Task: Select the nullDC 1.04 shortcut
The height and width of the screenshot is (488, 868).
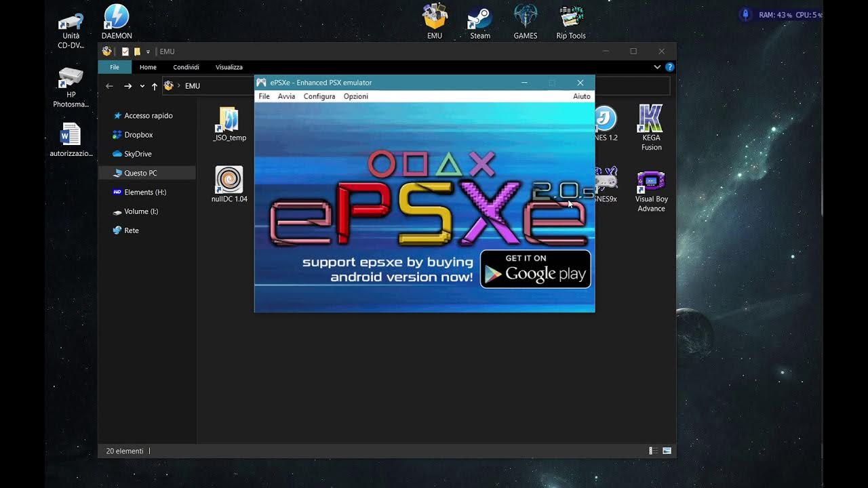Action: point(229,184)
